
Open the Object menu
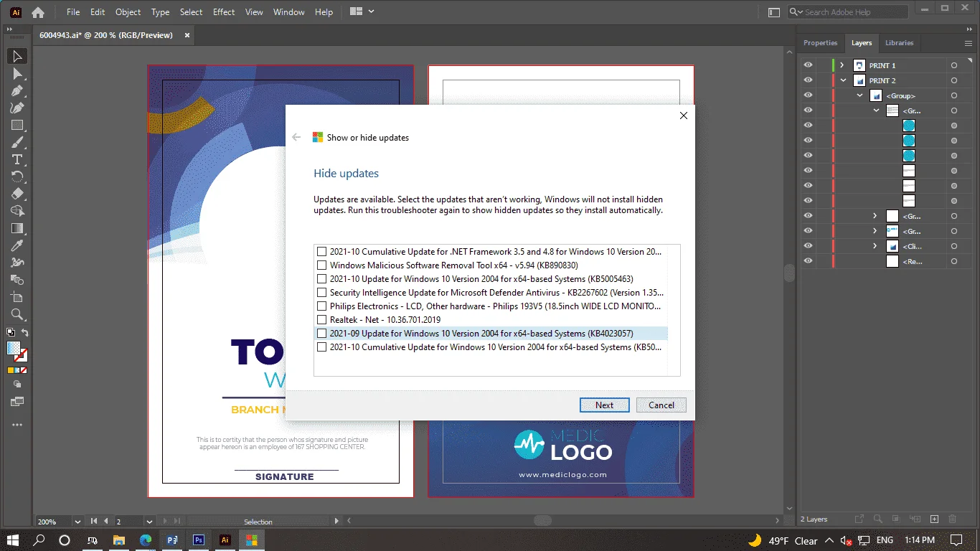click(128, 12)
